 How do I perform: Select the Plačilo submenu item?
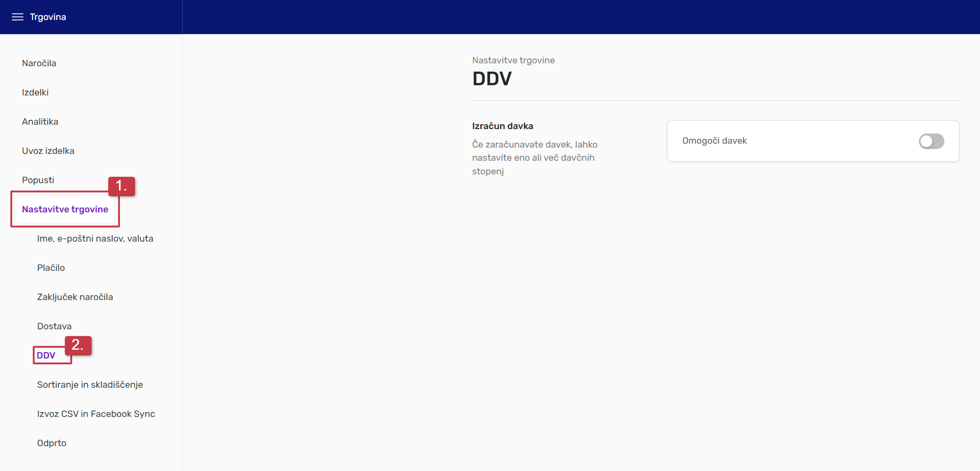(51, 268)
